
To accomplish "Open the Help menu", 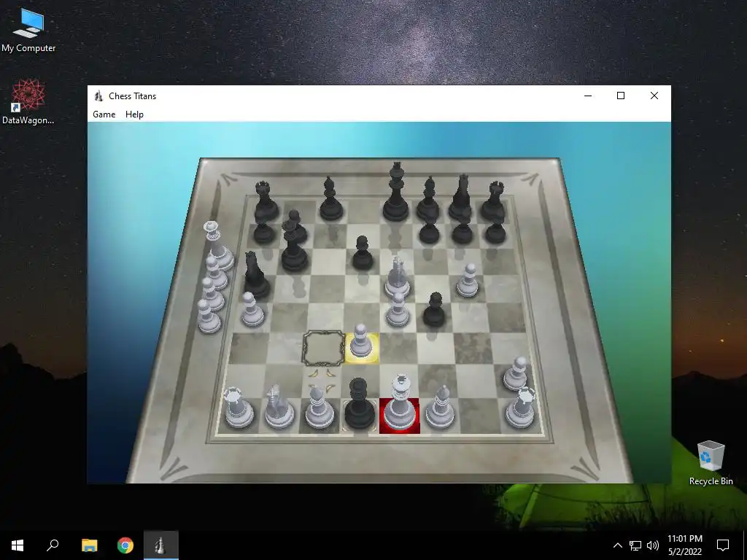I will 134,114.
